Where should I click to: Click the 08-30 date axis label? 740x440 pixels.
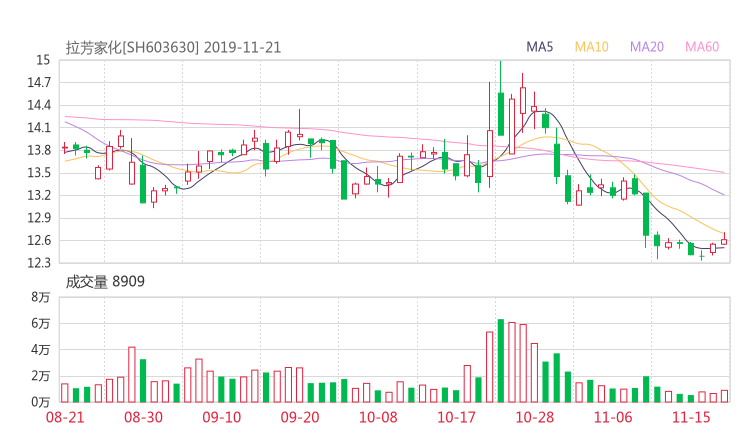pos(143,417)
